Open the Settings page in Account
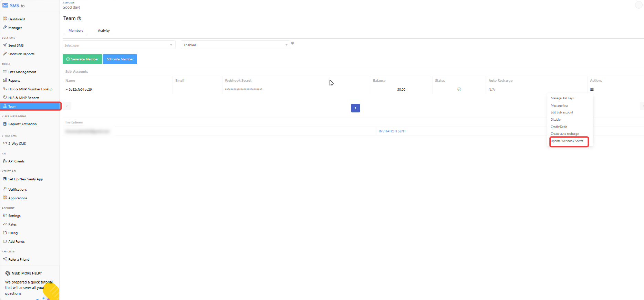Screen dimensions: 644x300 coord(14,216)
